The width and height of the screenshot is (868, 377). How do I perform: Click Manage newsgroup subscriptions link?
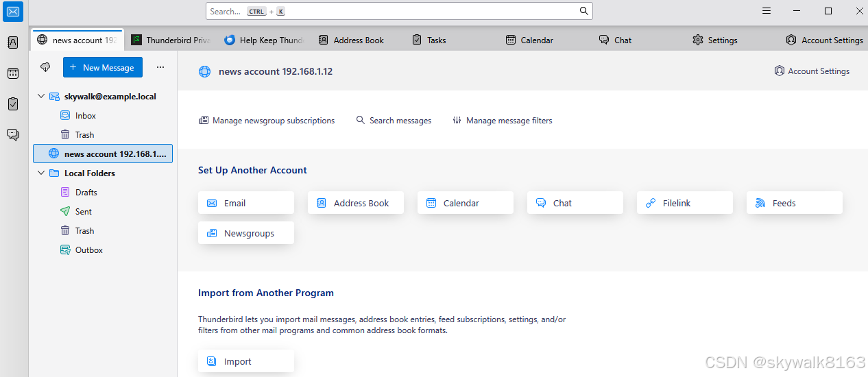tap(267, 120)
